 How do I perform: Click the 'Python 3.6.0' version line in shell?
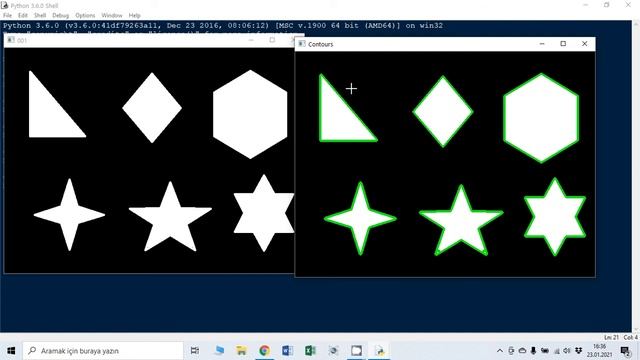[x=223, y=26]
